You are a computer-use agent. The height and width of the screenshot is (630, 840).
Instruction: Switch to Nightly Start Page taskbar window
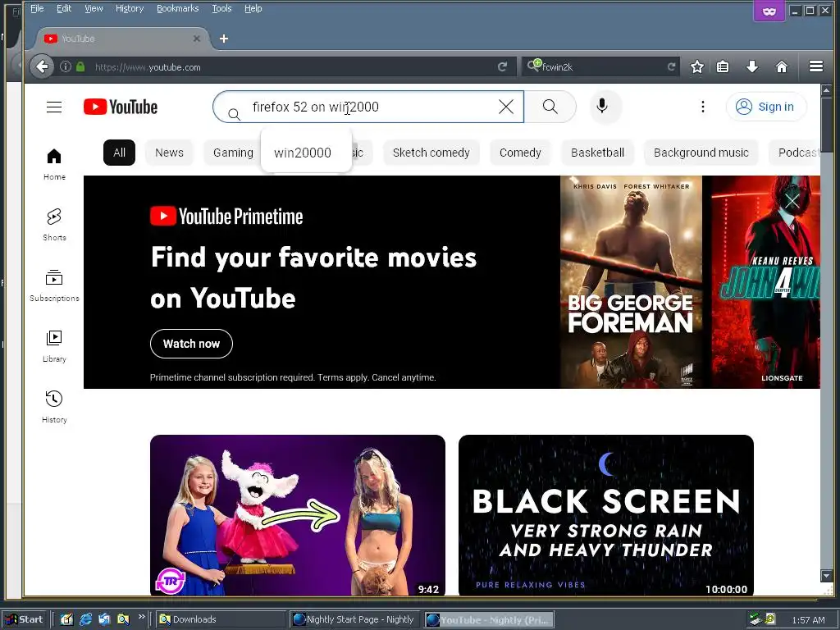click(355, 619)
